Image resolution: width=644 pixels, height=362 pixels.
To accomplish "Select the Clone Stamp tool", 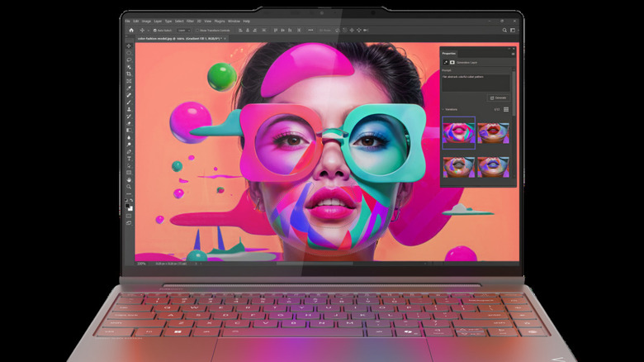I will pos(129,109).
